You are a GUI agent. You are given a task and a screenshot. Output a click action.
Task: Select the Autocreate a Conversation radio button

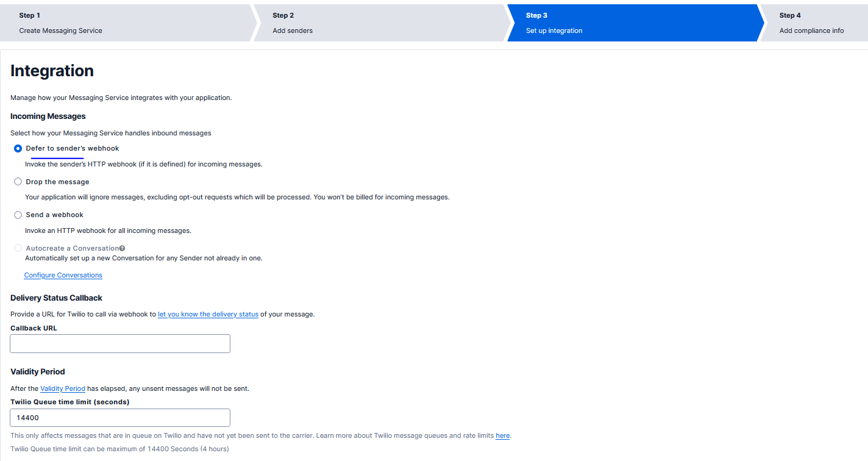pos(18,248)
